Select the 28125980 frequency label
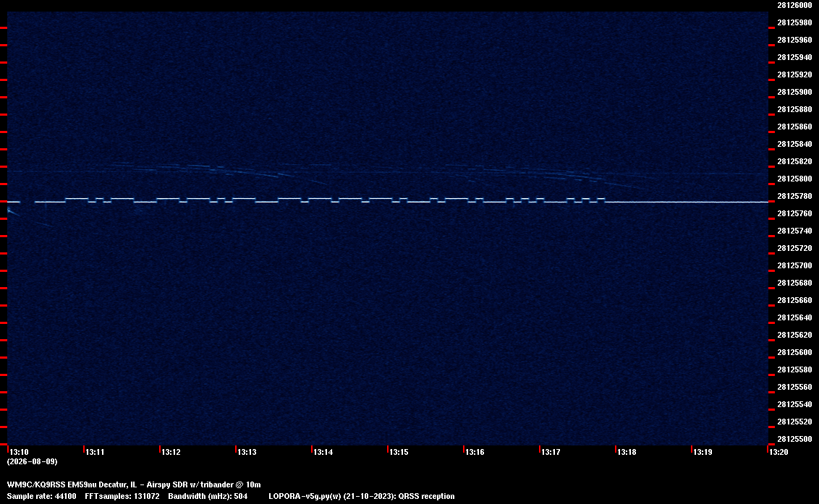The width and height of the screenshot is (819, 504). pos(794,22)
